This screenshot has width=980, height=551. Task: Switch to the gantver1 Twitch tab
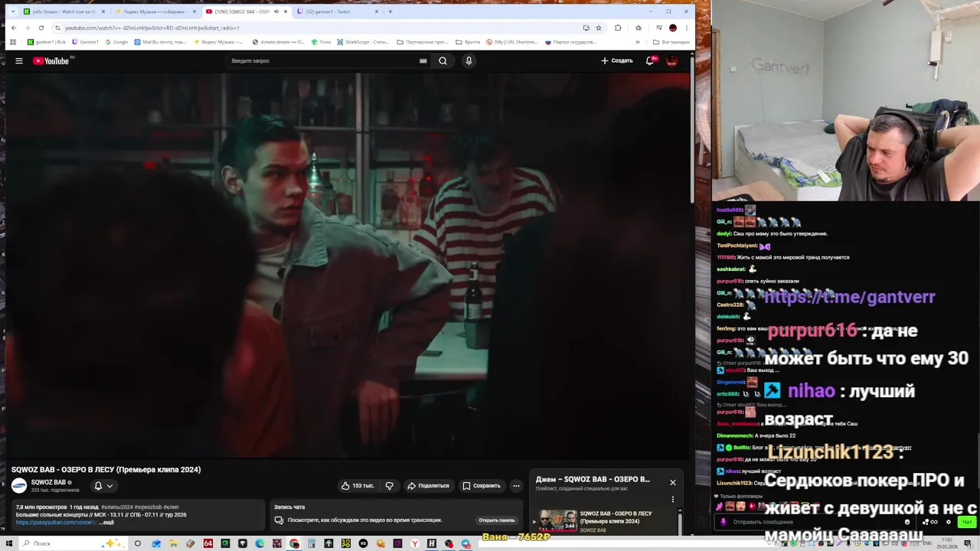point(337,11)
